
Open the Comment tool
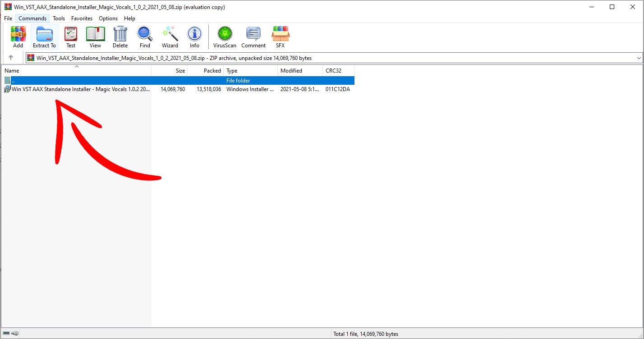253,37
